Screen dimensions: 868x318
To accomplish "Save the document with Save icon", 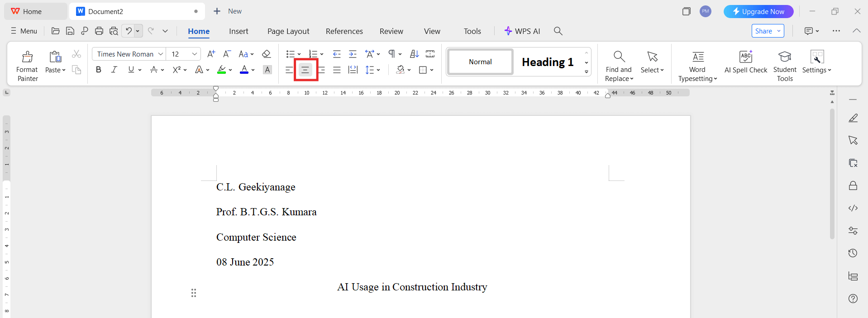I will coord(70,31).
